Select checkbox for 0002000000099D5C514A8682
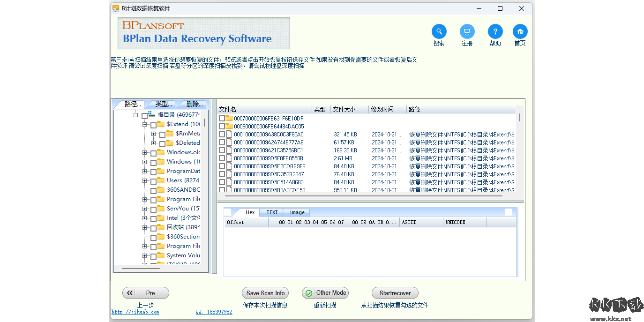 222,182
